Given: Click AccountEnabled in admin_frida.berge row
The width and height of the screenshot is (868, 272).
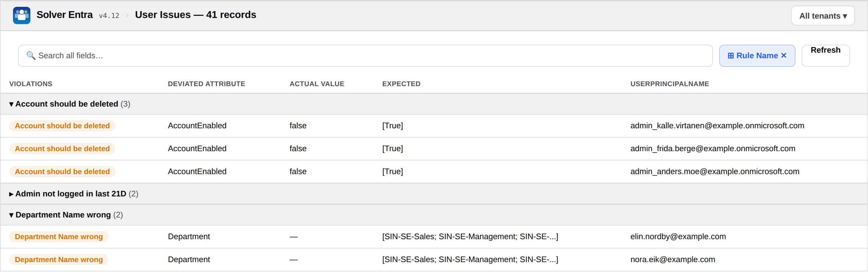Looking at the screenshot, I should point(197,148).
